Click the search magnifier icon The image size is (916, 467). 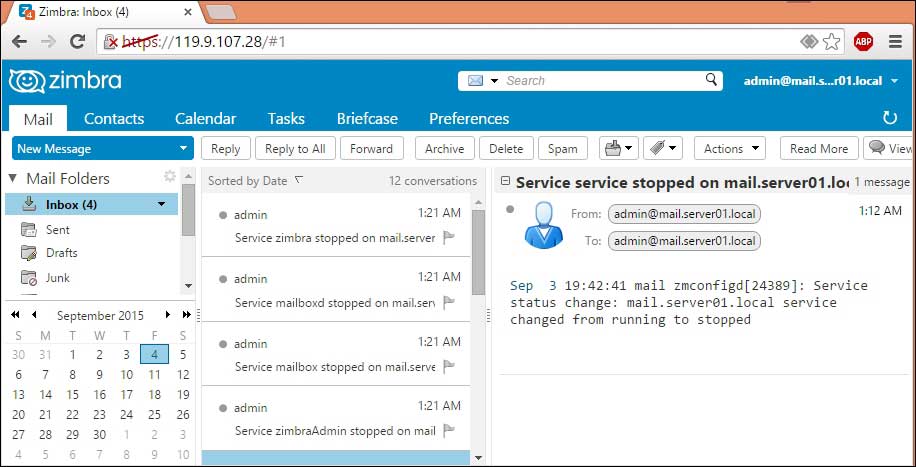coord(711,79)
